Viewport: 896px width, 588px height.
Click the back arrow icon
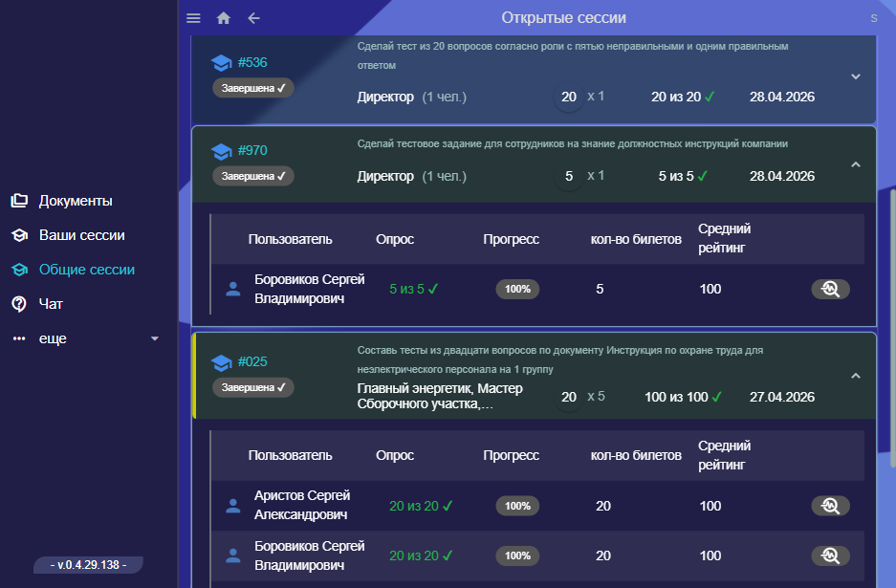pos(253,18)
